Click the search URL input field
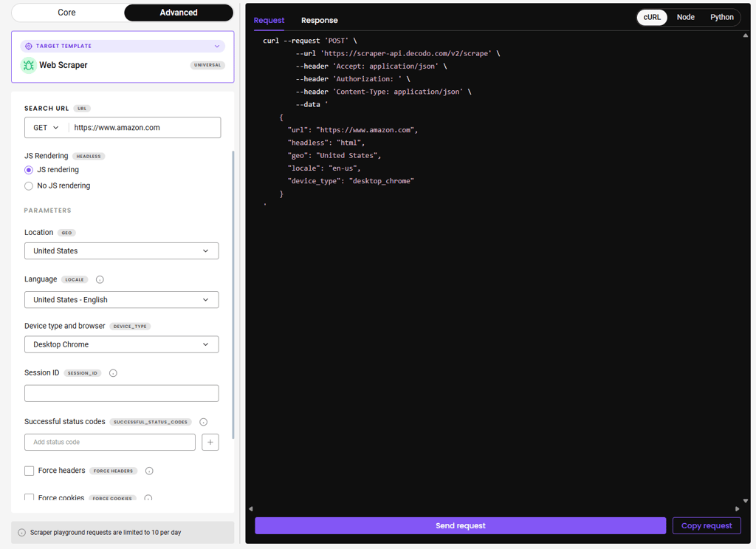The width and height of the screenshot is (756, 549). (145, 127)
